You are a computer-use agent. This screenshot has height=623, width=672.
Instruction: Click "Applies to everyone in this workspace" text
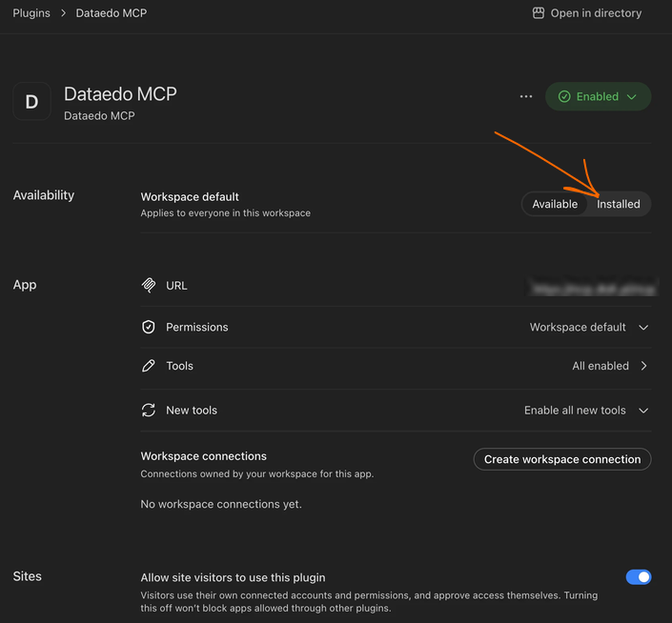coord(225,212)
